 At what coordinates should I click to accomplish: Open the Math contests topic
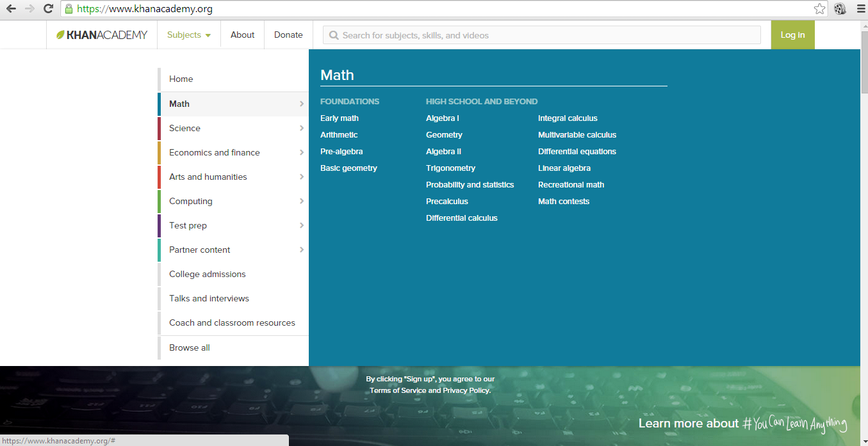564,202
